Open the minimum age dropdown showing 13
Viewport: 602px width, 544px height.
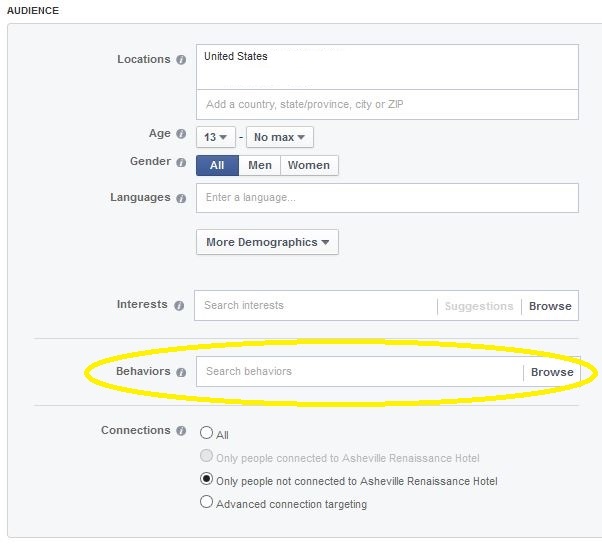click(215, 137)
